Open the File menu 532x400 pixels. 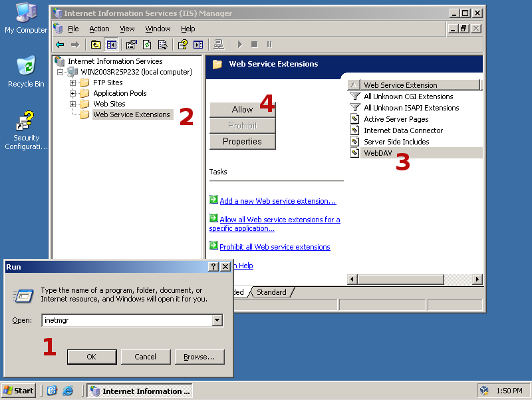click(x=73, y=29)
